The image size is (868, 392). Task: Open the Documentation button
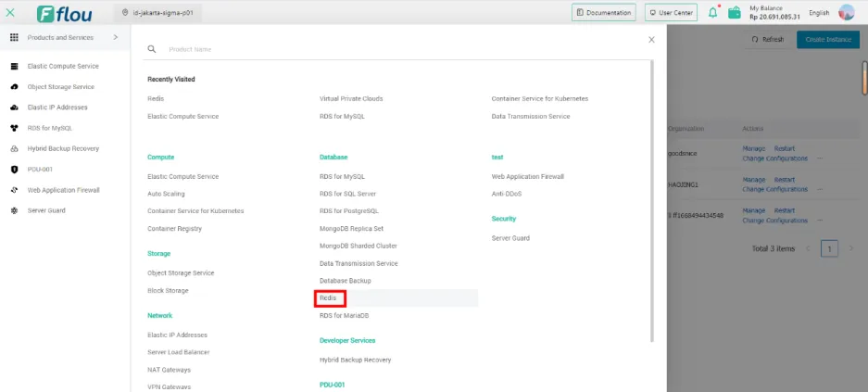coord(603,12)
